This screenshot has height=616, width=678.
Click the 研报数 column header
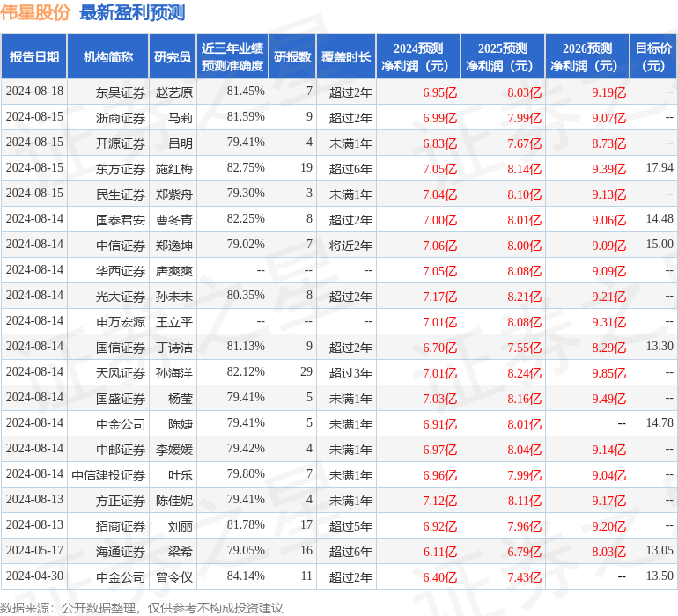pyautogui.click(x=292, y=57)
